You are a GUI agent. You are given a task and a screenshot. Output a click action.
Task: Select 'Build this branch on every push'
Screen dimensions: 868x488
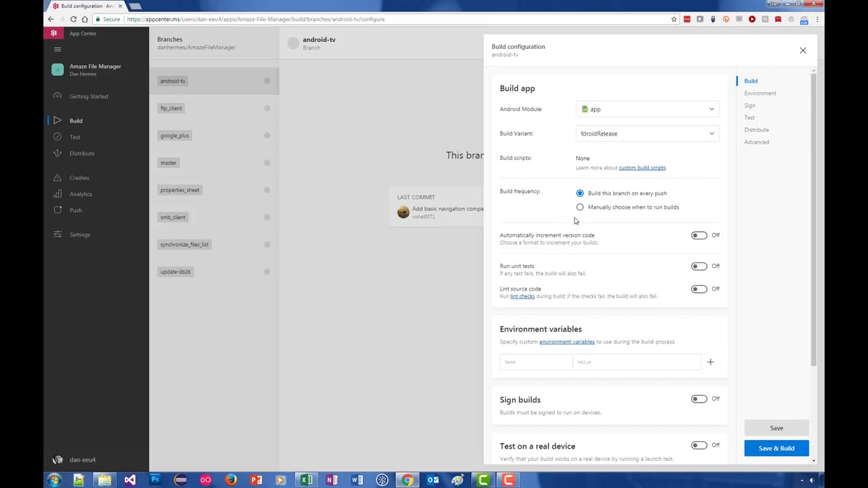580,193
